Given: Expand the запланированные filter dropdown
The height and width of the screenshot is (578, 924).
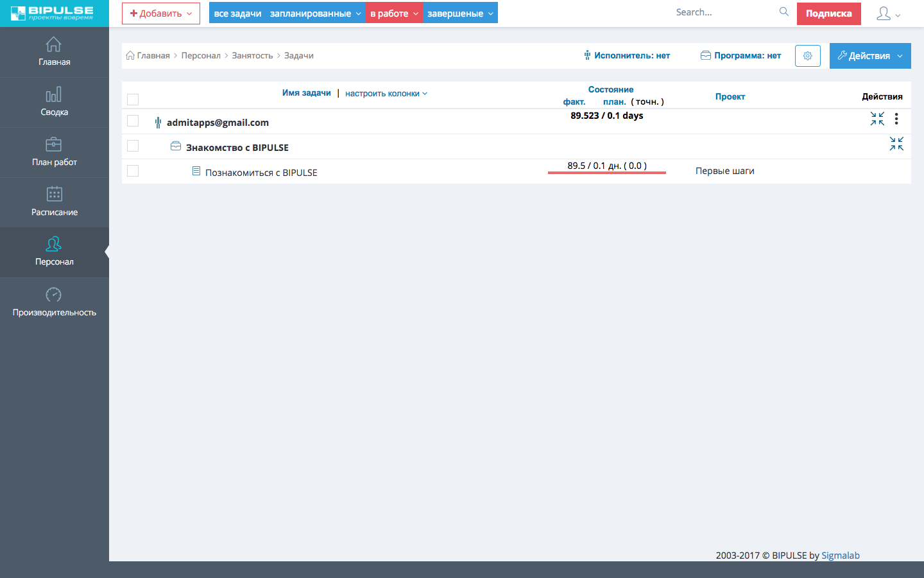Looking at the screenshot, I should click(316, 13).
